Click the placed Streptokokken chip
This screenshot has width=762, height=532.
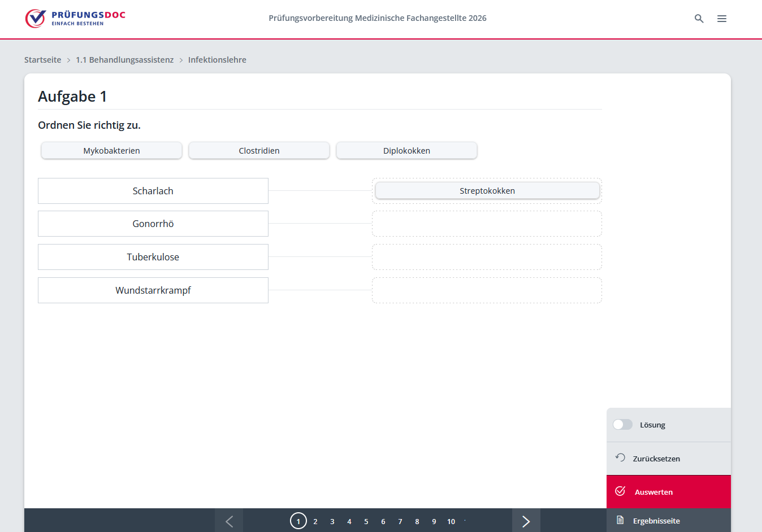[x=487, y=191]
